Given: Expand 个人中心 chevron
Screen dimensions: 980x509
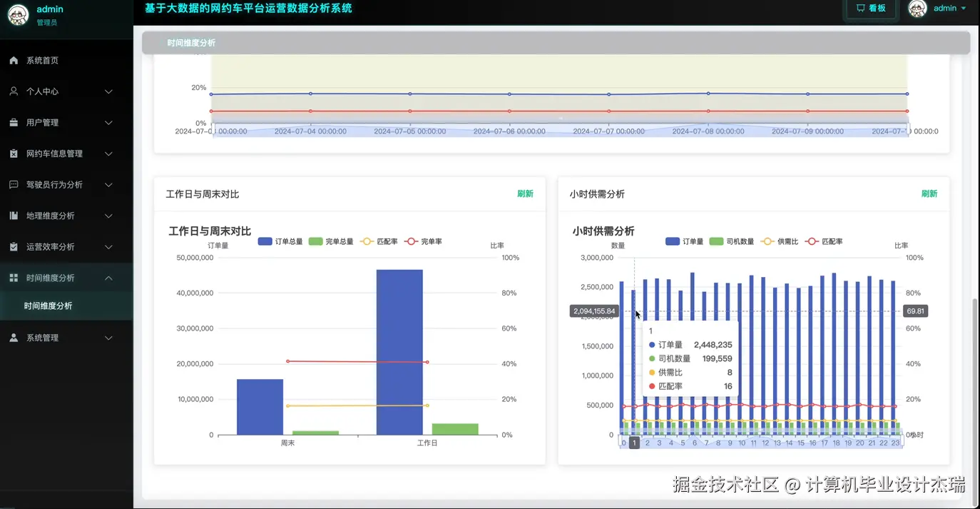Looking at the screenshot, I should click(x=108, y=91).
